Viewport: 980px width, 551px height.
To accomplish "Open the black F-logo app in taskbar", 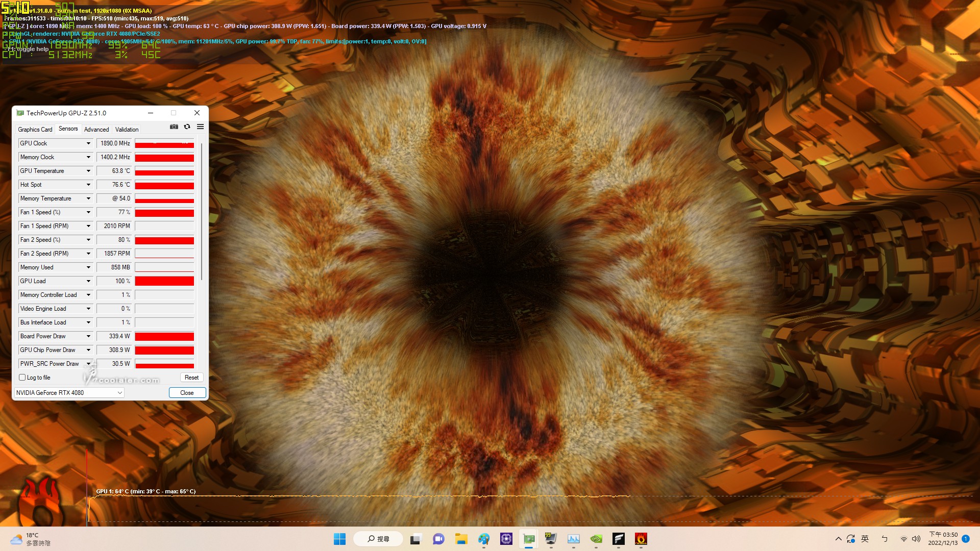I will pos(619,539).
